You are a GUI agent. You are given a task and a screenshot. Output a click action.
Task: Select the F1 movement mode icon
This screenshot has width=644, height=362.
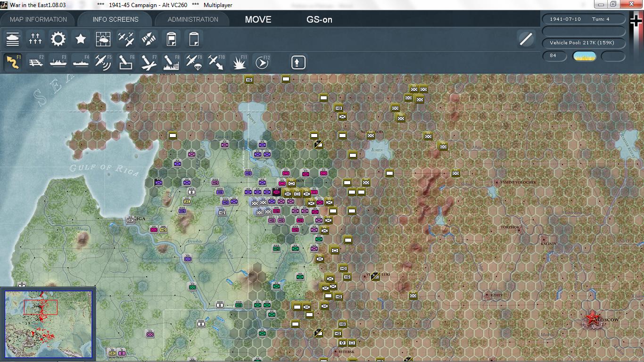tap(13, 62)
